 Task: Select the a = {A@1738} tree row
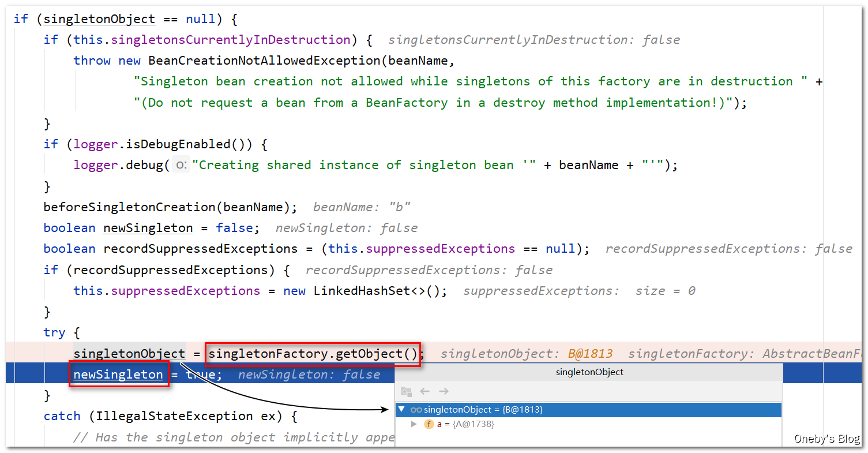[x=588, y=424]
